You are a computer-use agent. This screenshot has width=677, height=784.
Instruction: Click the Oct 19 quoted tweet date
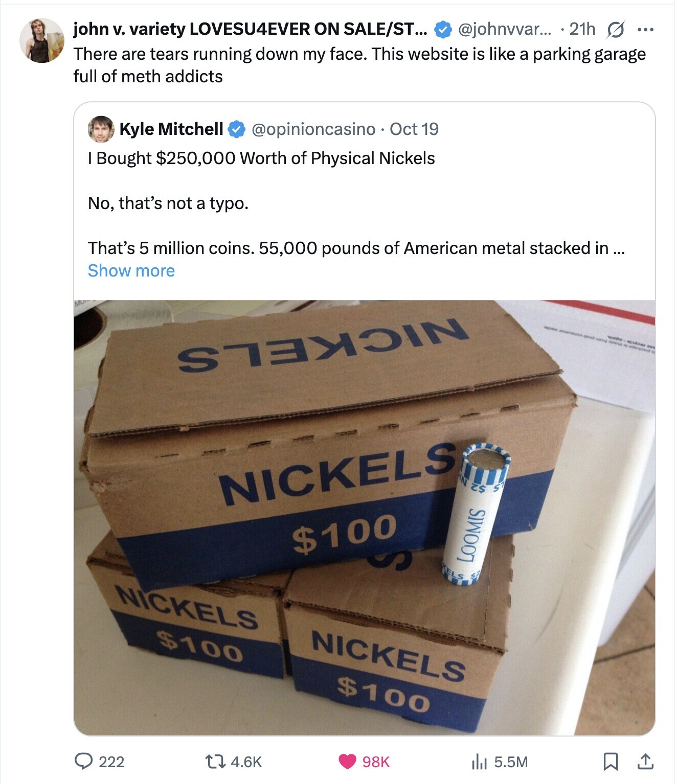tap(414, 129)
